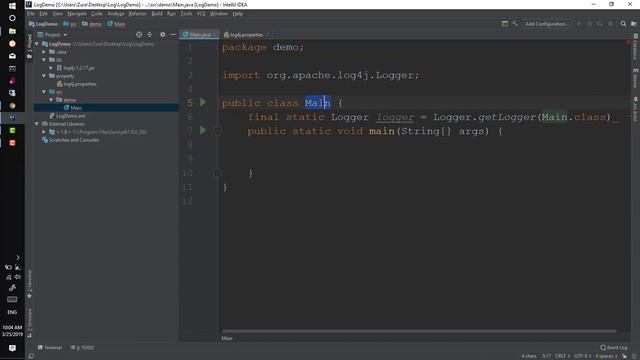Viewport: 640px width, 360px height.
Task: Open the Navigate menu
Action: 77,14
